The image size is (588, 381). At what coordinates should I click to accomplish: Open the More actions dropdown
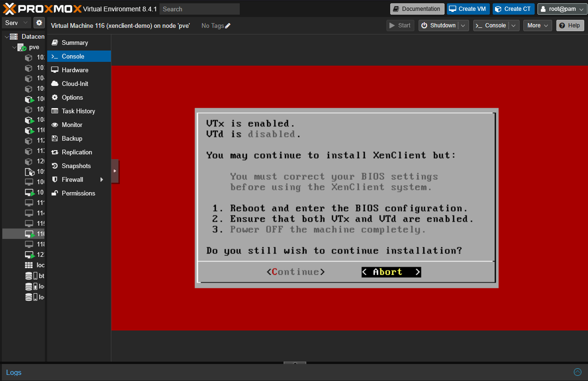(x=538, y=25)
